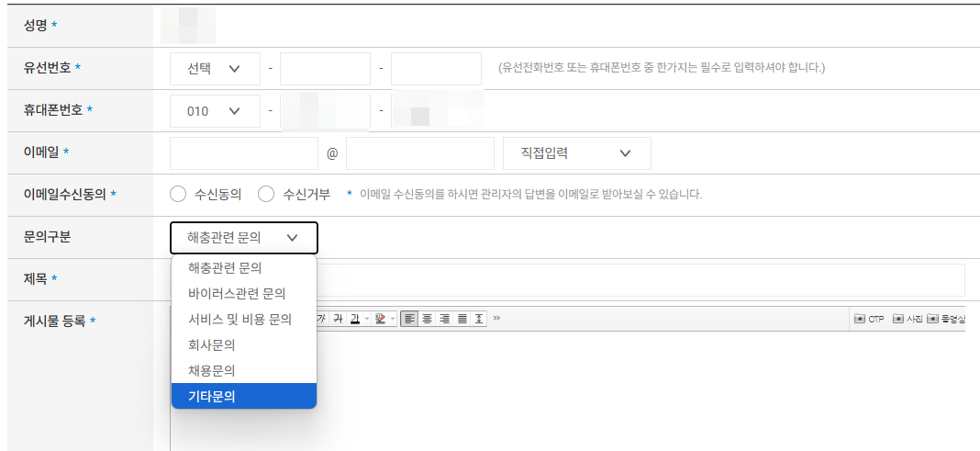980x451 pixels.
Task: Open the 직접입력 email domain dropdown
Action: pos(577,153)
